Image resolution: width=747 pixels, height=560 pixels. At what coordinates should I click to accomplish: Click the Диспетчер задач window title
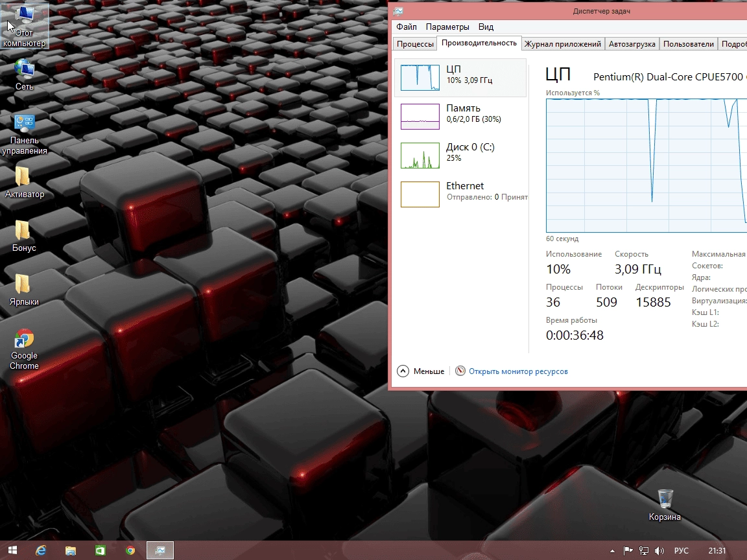tap(602, 11)
